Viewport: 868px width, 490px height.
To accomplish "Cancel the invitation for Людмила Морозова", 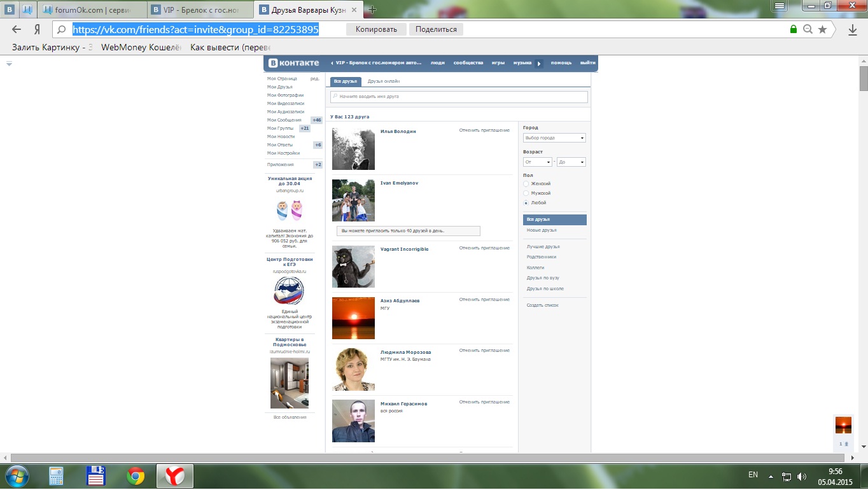I will pyautogui.click(x=484, y=351).
